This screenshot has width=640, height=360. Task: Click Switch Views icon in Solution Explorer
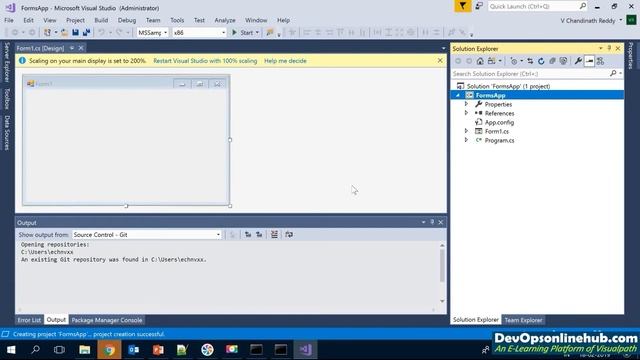[493, 61]
